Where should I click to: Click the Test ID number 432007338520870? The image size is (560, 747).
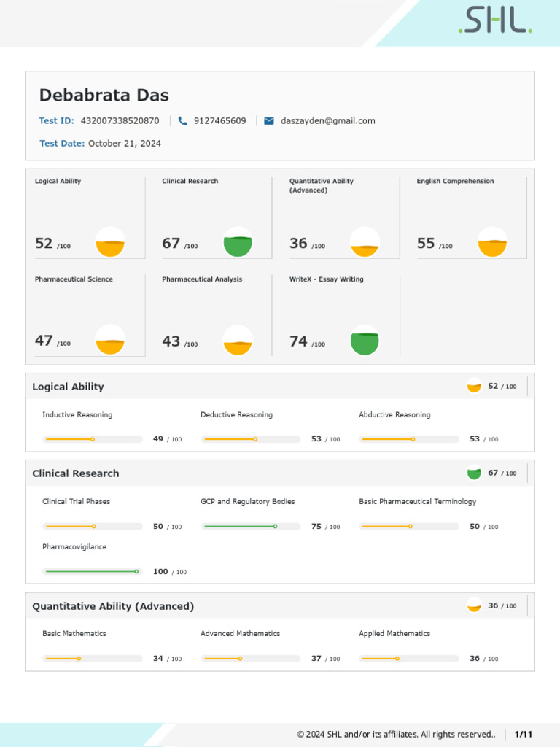pos(120,121)
